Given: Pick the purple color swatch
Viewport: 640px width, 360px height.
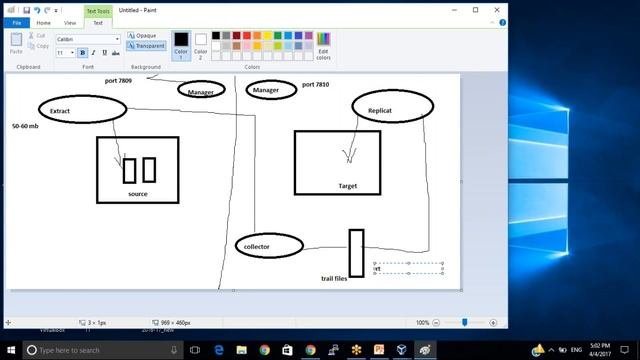Looking at the screenshot, I should coord(309,36).
